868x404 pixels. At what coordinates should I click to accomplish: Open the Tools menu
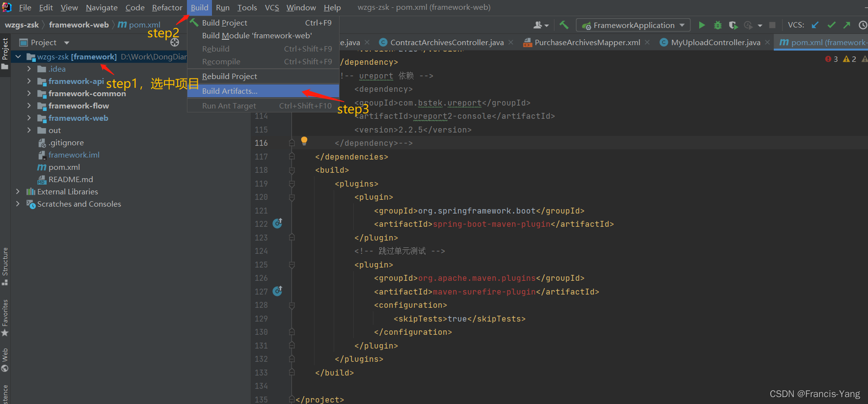[247, 7]
